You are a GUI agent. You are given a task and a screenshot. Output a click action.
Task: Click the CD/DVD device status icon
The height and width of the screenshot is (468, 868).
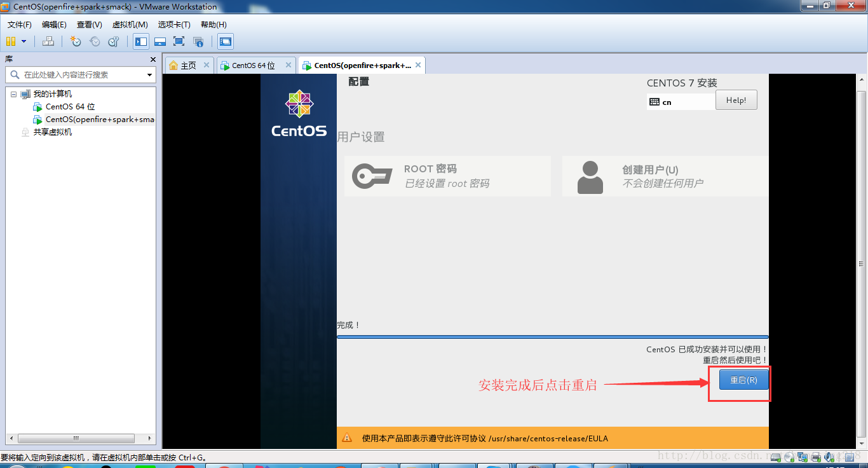(x=789, y=457)
